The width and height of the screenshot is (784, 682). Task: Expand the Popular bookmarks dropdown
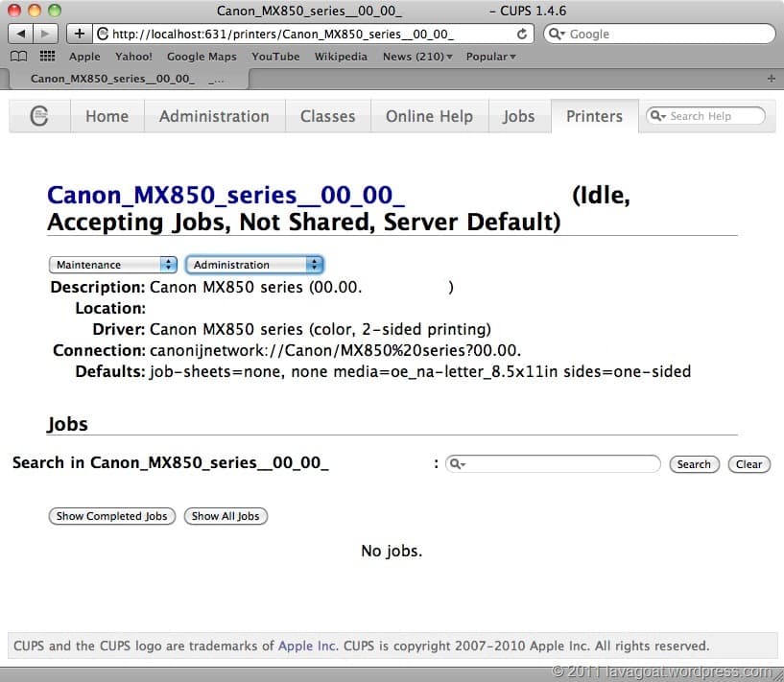point(490,57)
